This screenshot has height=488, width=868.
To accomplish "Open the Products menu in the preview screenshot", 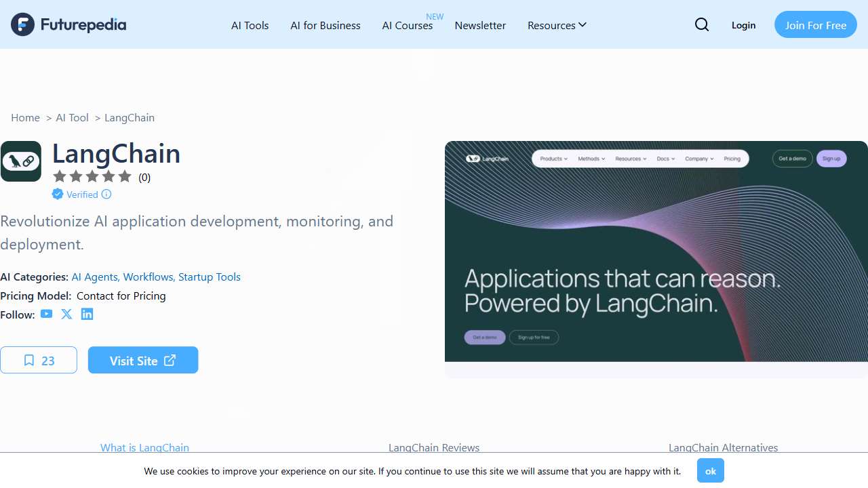I will coord(553,159).
